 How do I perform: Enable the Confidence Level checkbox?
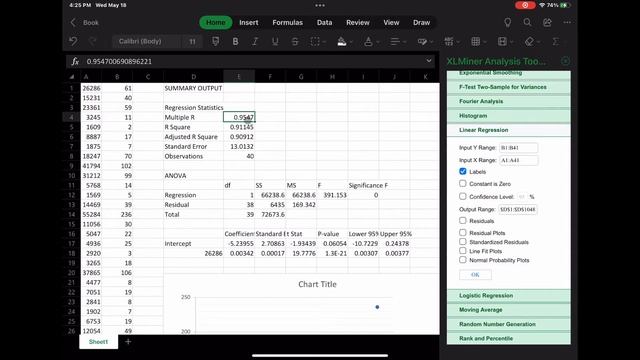462,196
